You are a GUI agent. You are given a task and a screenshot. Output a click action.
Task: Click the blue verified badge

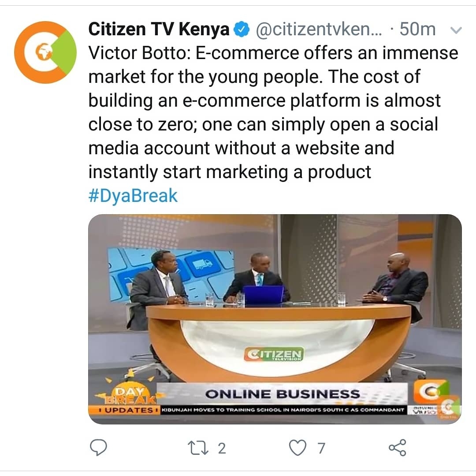click(x=242, y=30)
